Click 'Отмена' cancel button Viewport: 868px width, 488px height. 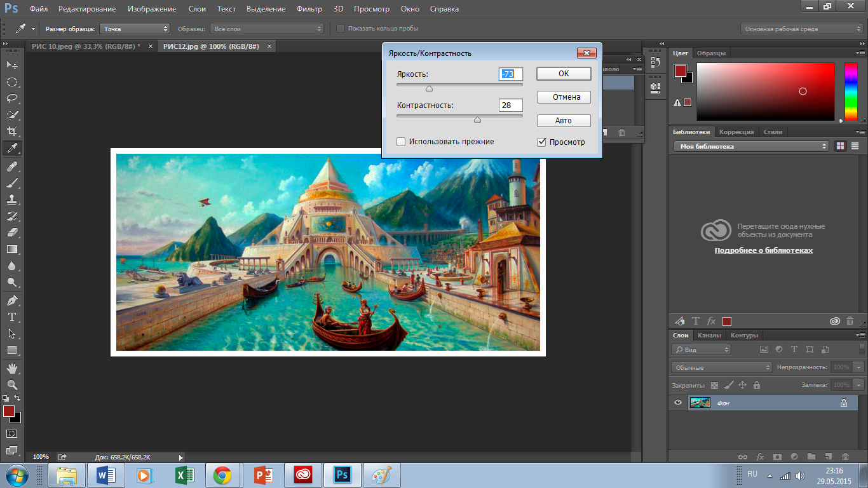(564, 97)
